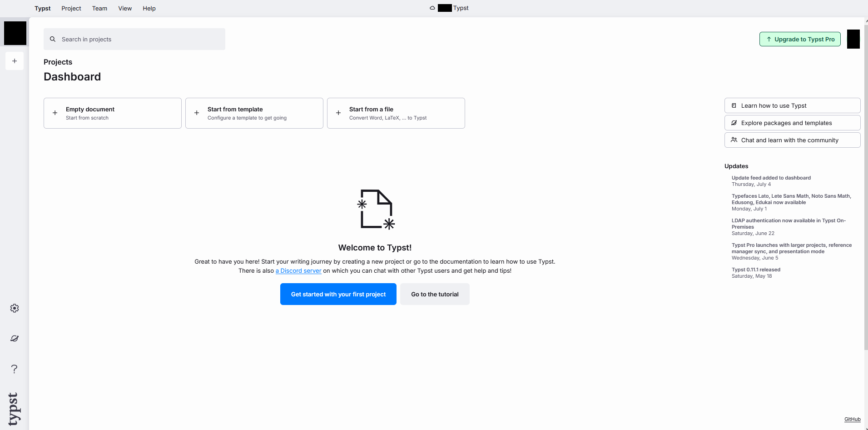Open update 'Update feed added to dashboard'
This screenshot has width=868, height=430.
tap(771, 181)
